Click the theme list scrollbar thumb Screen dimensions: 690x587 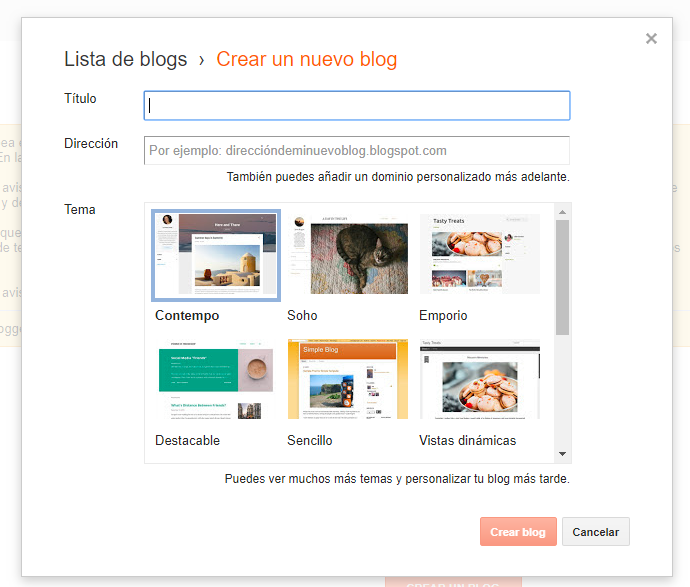pyautogui.click(x=562, y=278)
